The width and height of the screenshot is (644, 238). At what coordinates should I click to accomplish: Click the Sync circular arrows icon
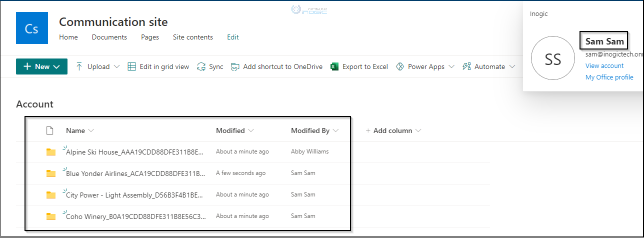pos(201,66)
